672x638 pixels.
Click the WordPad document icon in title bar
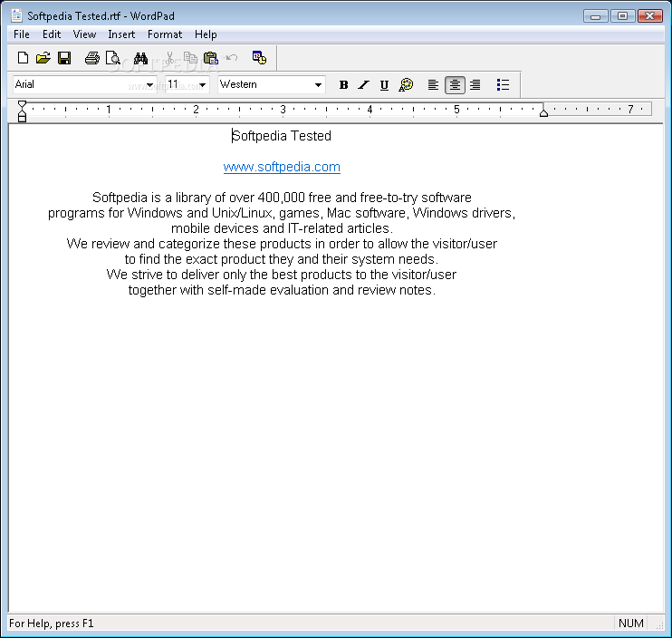pos(16,15)
